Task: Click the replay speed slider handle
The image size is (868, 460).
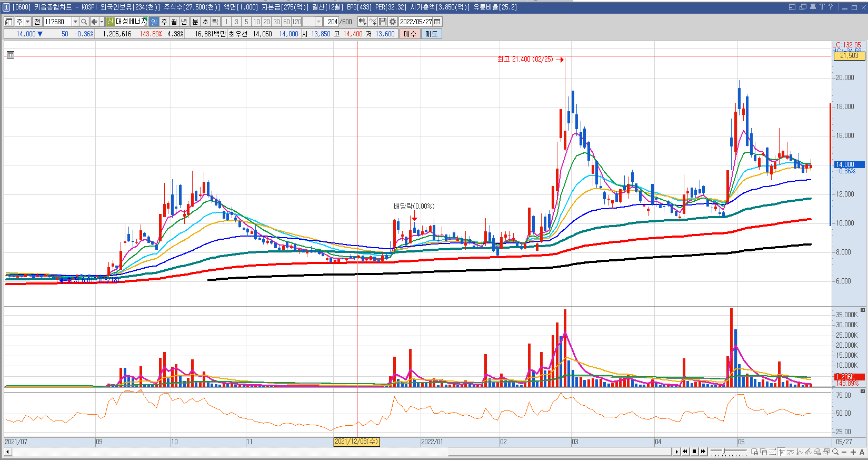Action: pos(724,451)
